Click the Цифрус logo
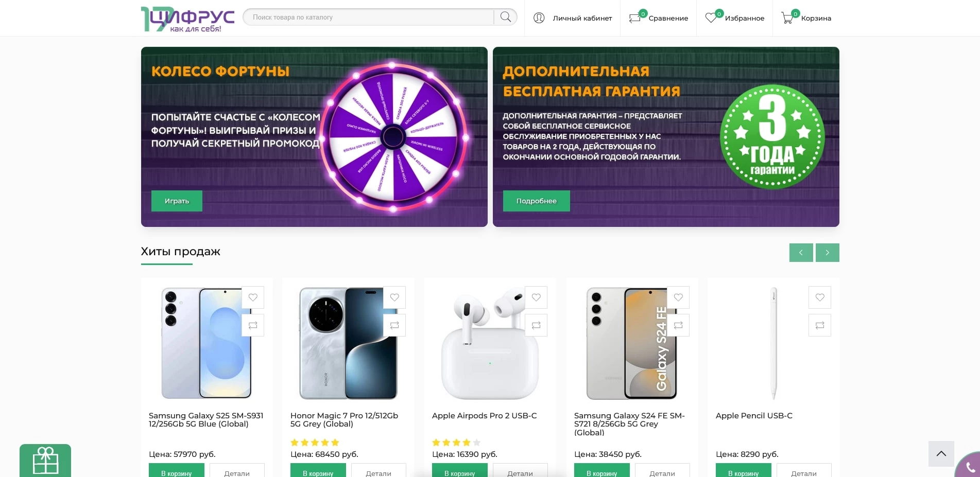This screenshot has width=980, height=477. 187,19
